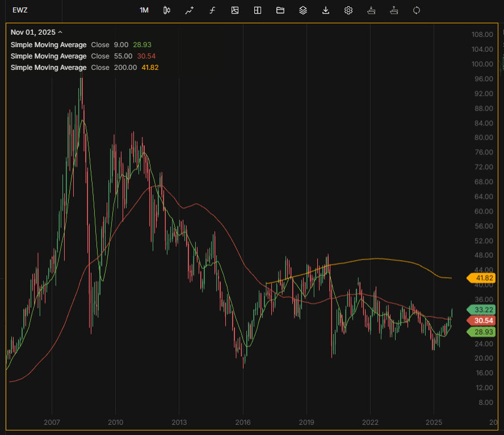504x435 pixels.
Task: Open the layers stack icon
Action: coord(303,10)
